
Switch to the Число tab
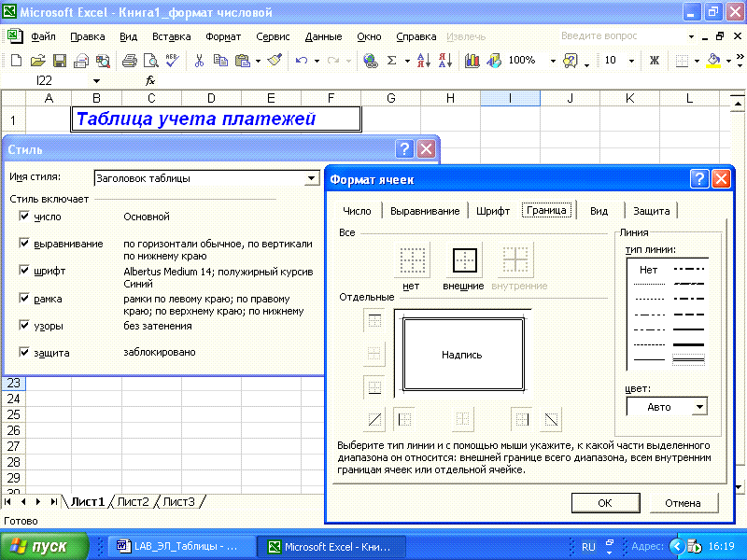[x=357, y=211]
